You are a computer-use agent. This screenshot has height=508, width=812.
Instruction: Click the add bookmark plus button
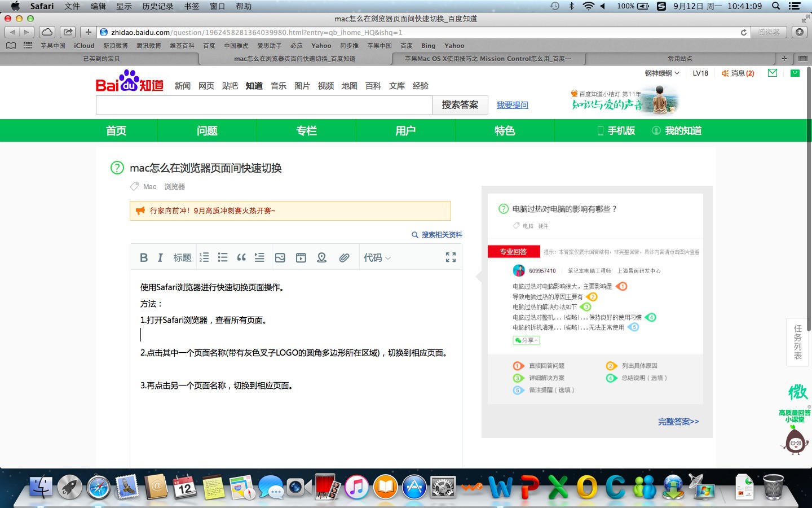[x=88, y=32]
